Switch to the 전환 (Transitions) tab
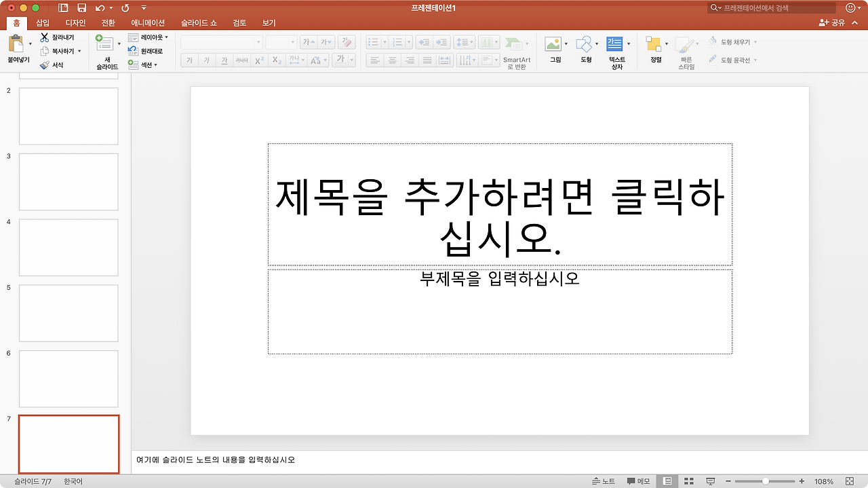 [108, 22]
